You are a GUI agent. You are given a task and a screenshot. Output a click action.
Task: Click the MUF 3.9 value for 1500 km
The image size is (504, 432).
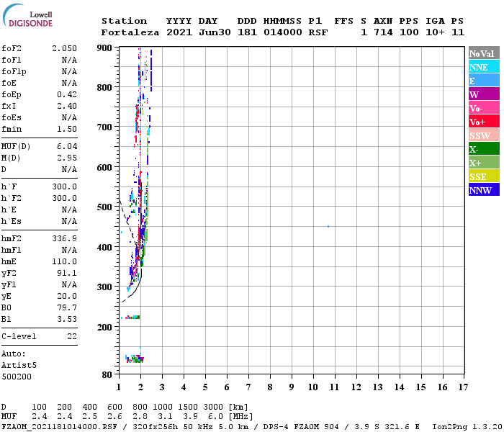[x=191, y=417]
